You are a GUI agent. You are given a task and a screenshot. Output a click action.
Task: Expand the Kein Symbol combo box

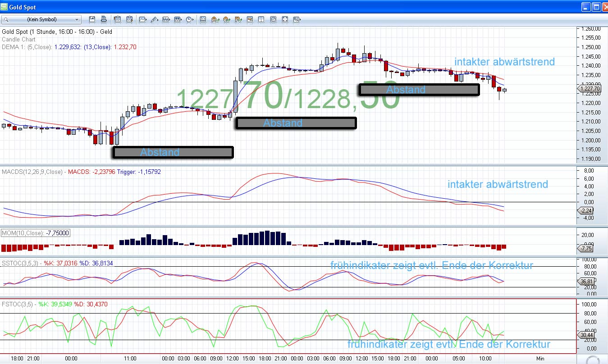77,20
